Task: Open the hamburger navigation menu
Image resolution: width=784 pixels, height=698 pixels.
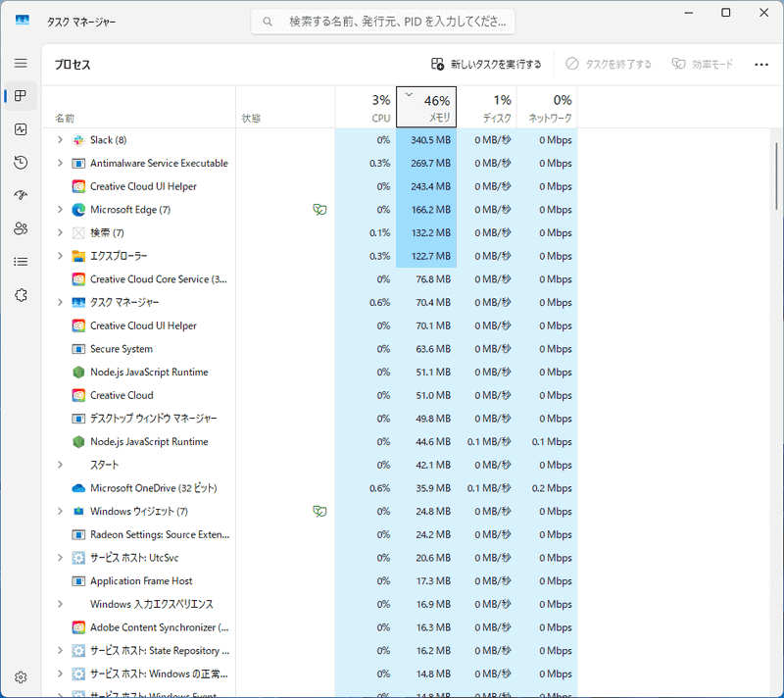Action: coord(21,64)
